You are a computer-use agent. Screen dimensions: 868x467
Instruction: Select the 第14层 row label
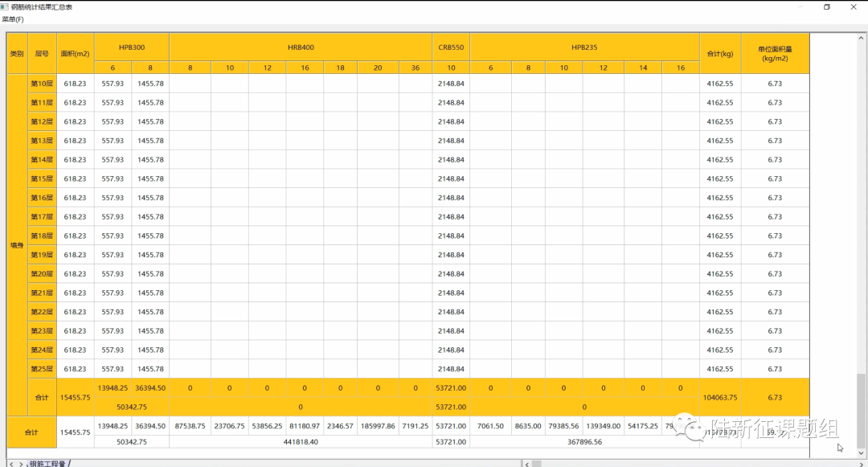click(x=42, y=159)
